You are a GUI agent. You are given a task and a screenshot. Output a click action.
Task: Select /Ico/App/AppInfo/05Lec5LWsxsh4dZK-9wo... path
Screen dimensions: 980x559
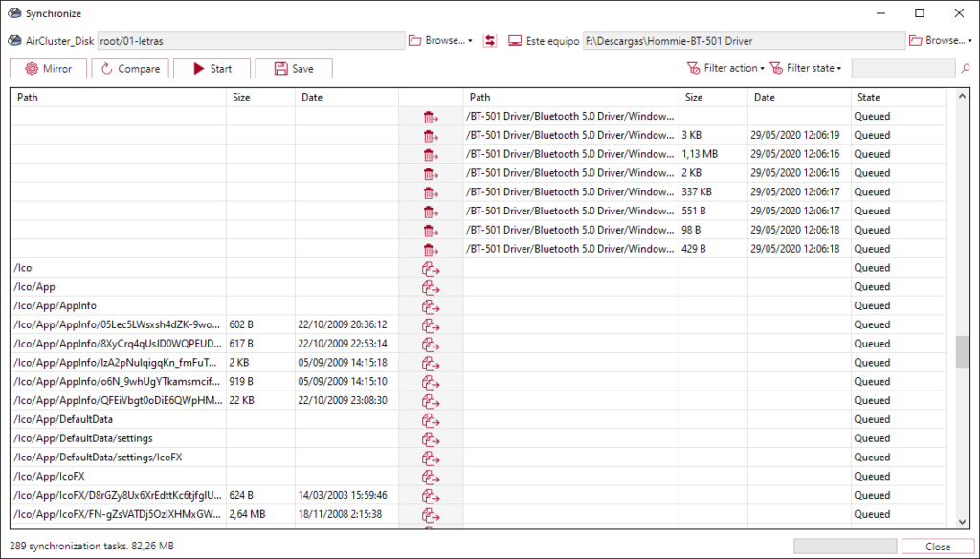pyautogui.click(x=117, y=324)
